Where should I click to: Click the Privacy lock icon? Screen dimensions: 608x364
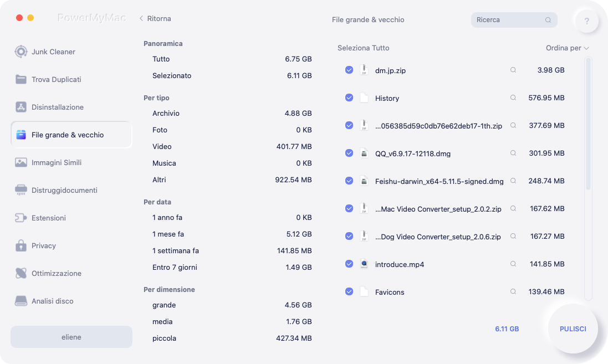(x=21, y=245)
